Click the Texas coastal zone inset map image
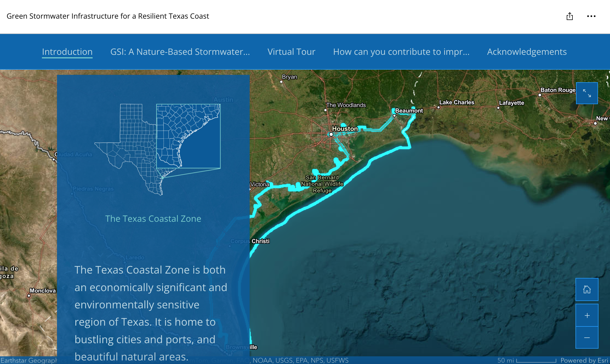 point(158,149)
